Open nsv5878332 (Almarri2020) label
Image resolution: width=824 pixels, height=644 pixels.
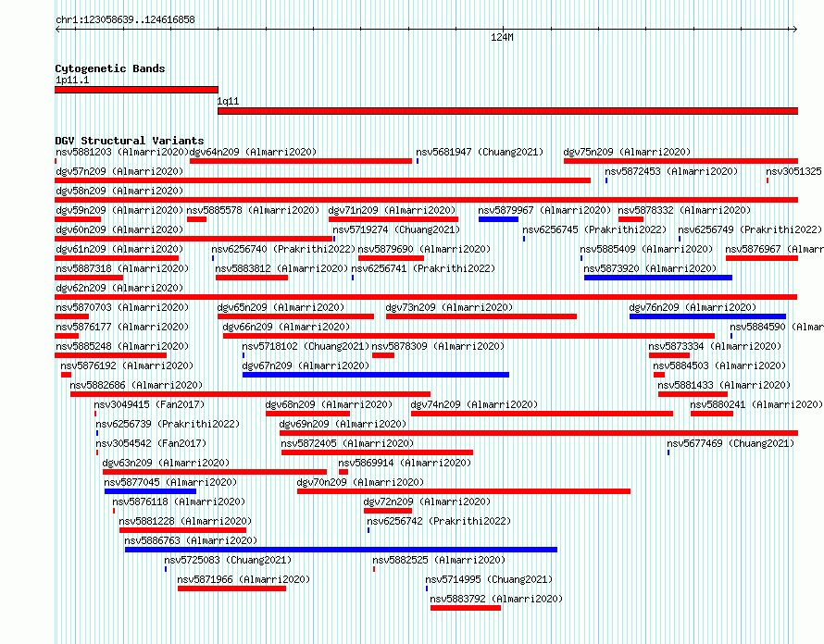tap(684, 210)
